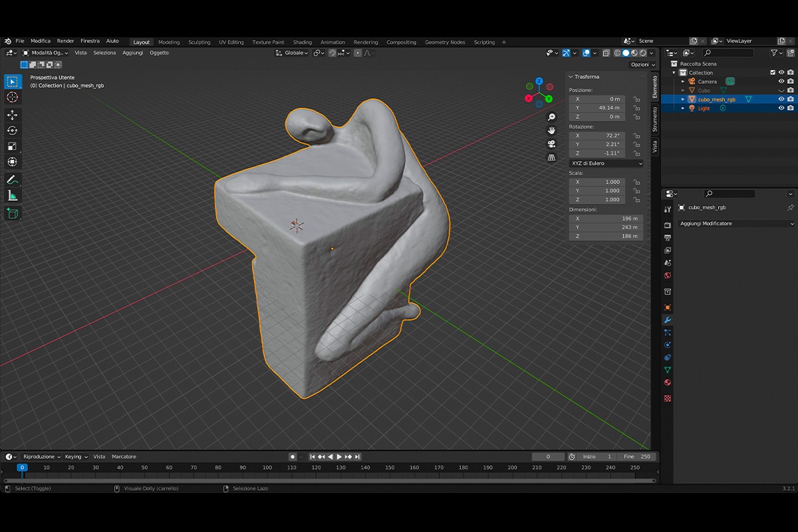Open the Modifier wrench properties tab
Screen dimensions: 798x532
tap(668, 320)
